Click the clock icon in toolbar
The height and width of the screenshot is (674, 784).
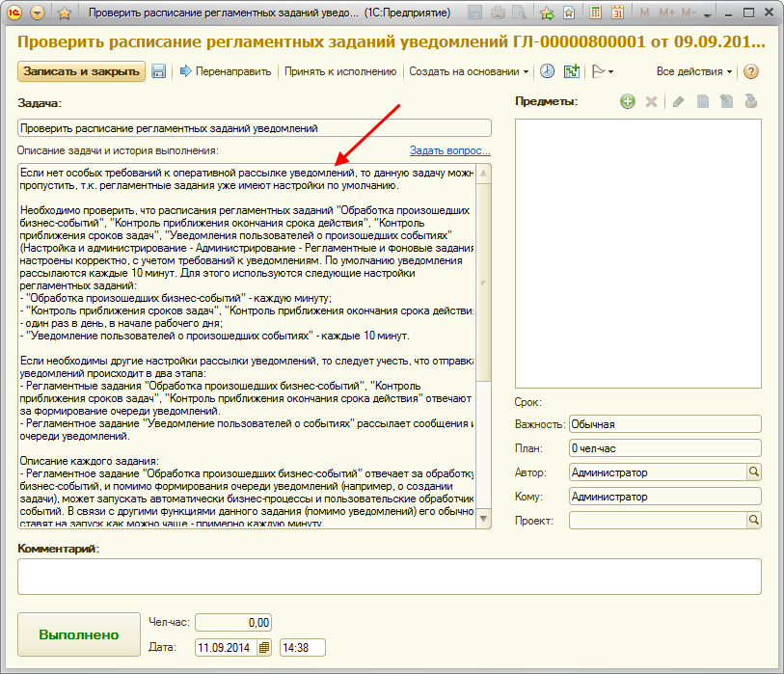tap(547, 71)
